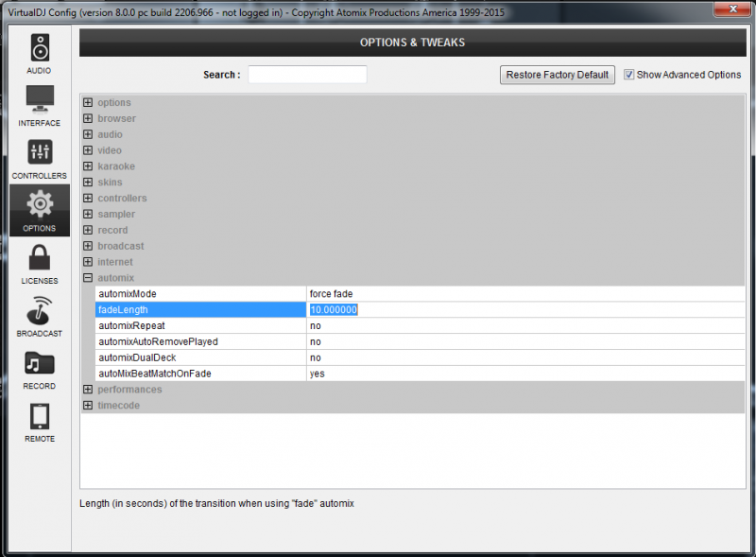756x557 pixels.
Task: Toggle Show Advanced Options checkbox
Action: (628, 75)
